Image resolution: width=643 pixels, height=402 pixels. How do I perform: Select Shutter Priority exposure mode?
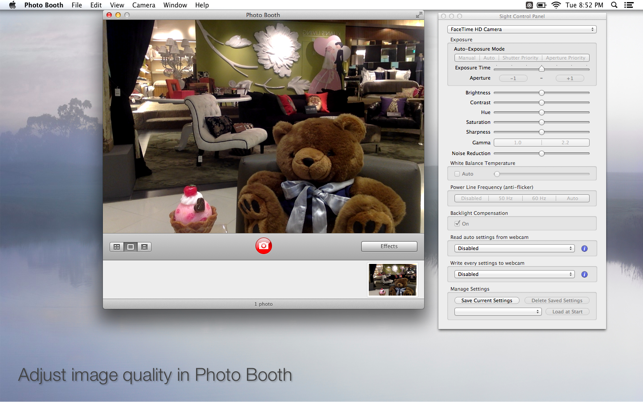pyautogui.click(x=520, y=58)
